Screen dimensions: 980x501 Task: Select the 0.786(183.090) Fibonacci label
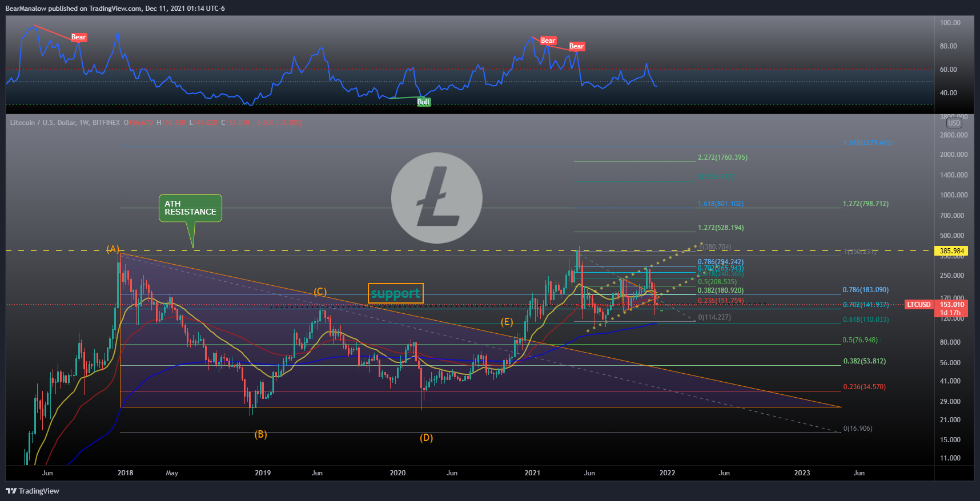click(x=866, y=290)
